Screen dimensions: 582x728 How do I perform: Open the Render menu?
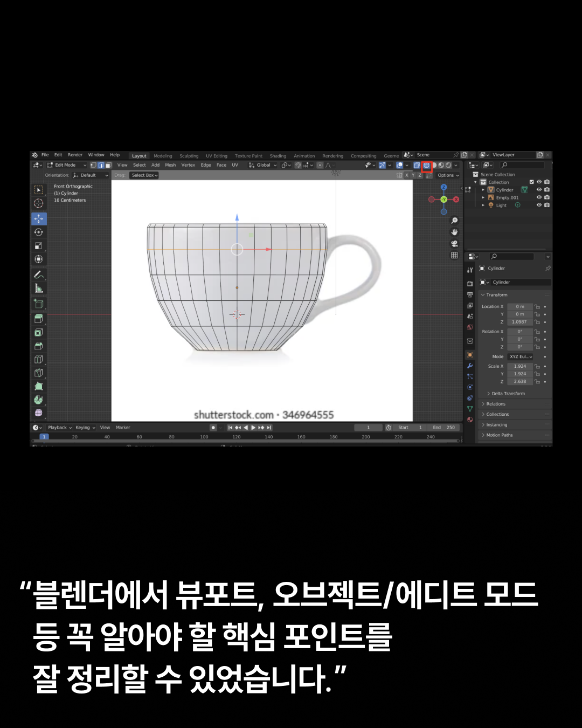coord(75,155)
